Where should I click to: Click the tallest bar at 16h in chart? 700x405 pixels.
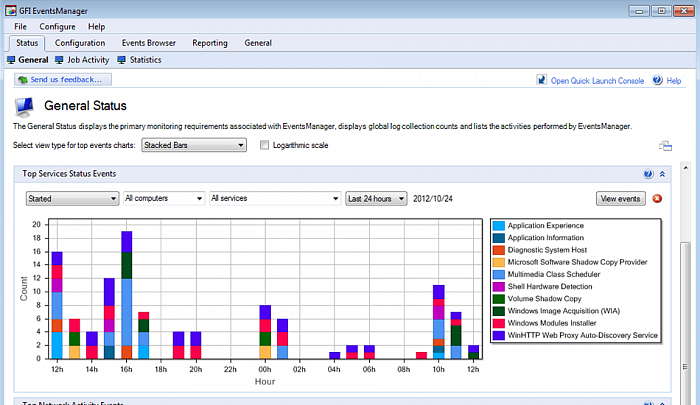pos(126,295)
